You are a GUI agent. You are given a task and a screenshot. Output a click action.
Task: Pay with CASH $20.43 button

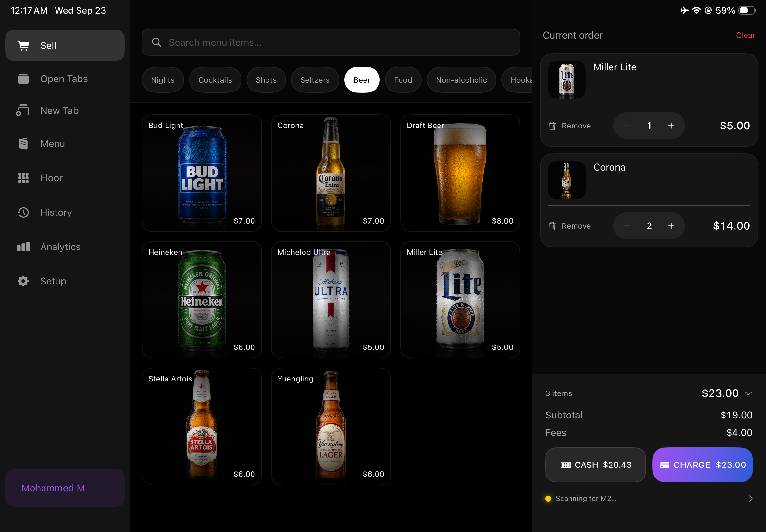[595, 465]
